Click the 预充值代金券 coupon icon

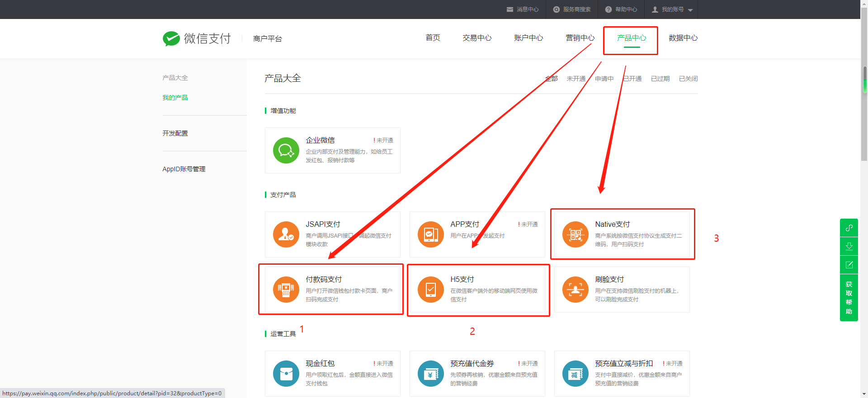click(431, 374)
